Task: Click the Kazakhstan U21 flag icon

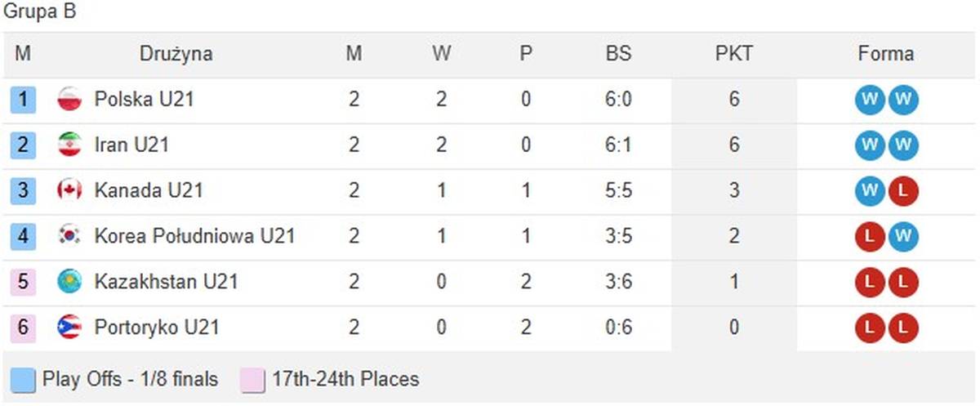Action: 69,283
